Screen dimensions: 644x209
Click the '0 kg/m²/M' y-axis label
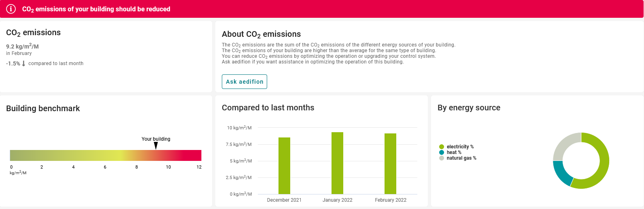(241, 194)
